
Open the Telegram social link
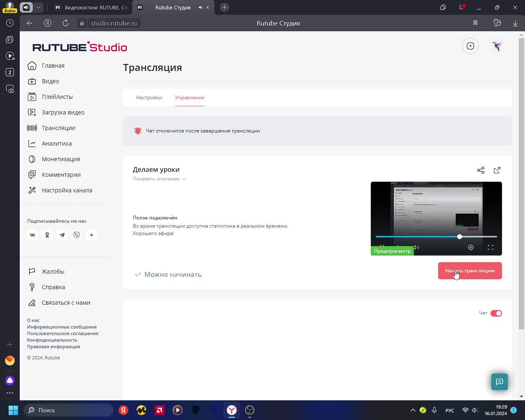(62, 235)
